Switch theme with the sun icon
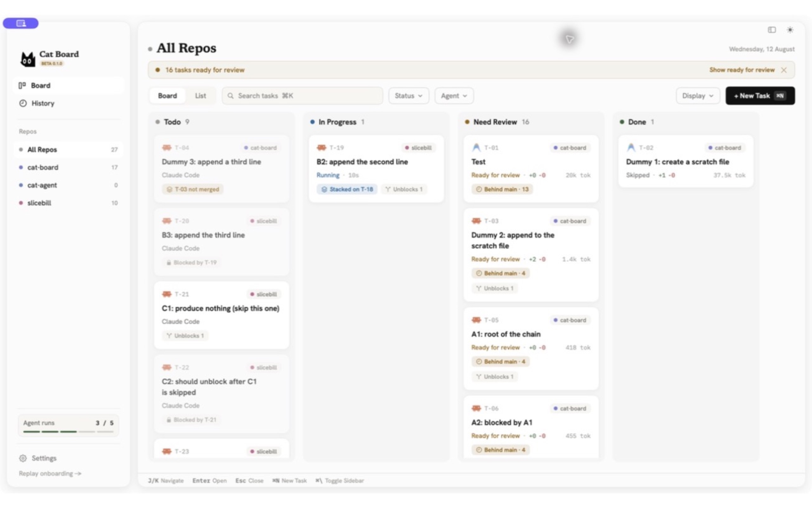Viewport: 812px width, 508px height. coord(790,30)
